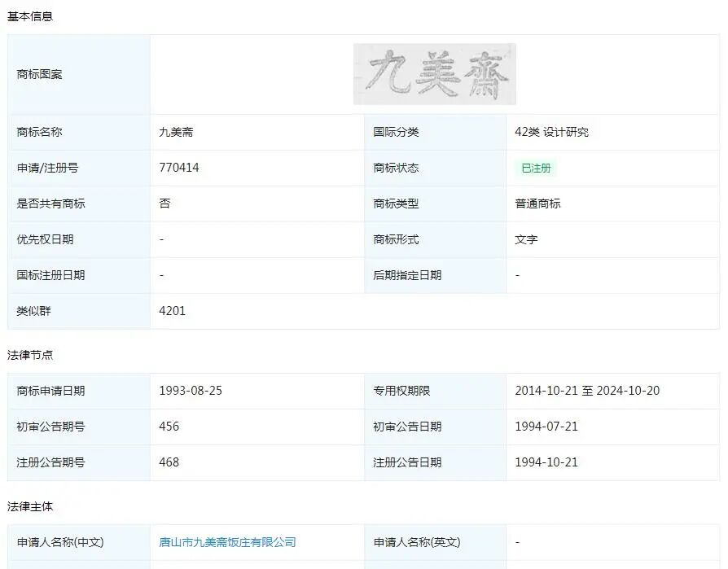Click the registration announcement issue 468
Image resolution: width=728 pixels, height=569 pixels.
coord(169,462)
